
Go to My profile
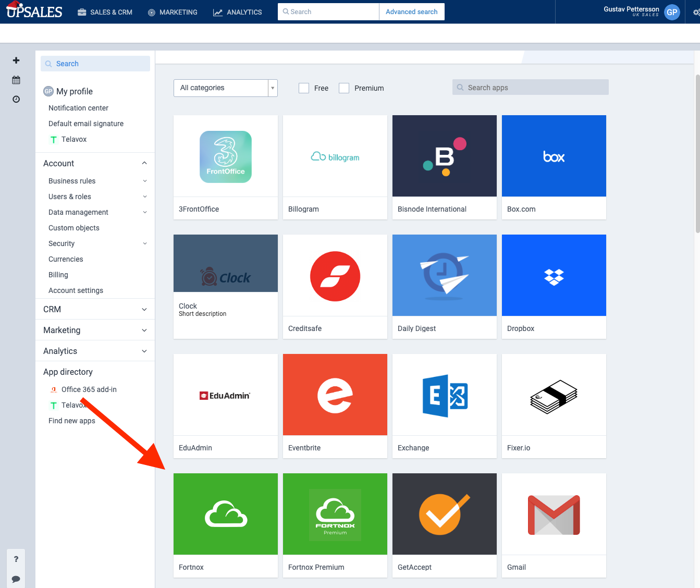75,91
